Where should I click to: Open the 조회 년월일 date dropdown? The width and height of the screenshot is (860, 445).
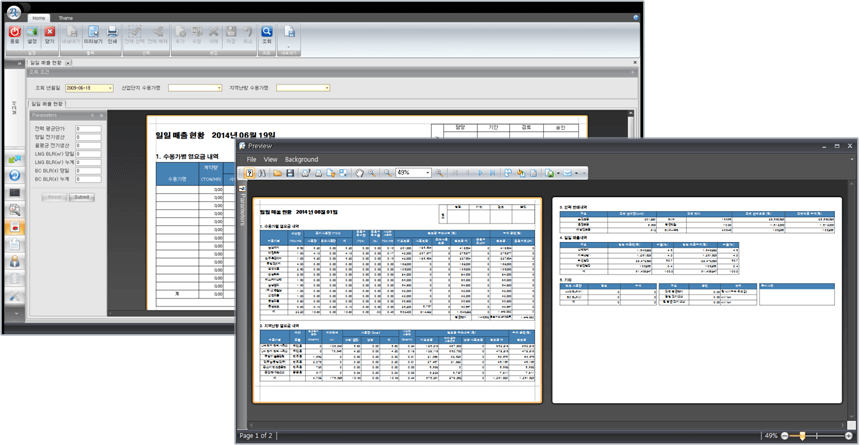[110, 88]
